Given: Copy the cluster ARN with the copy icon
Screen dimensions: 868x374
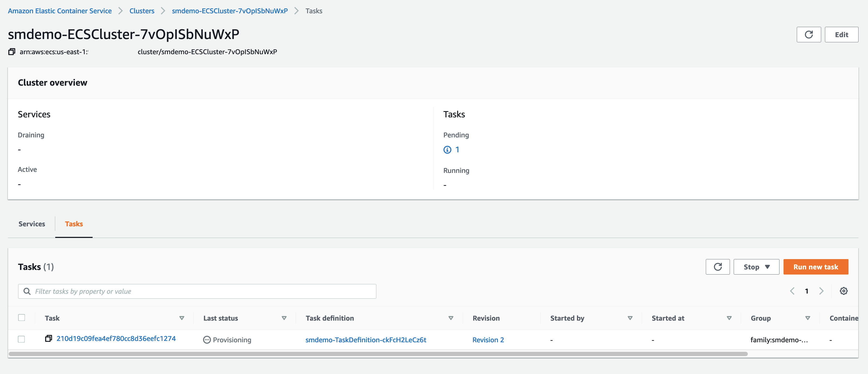Looking at the screenshot, I should [x=12, y=51].
